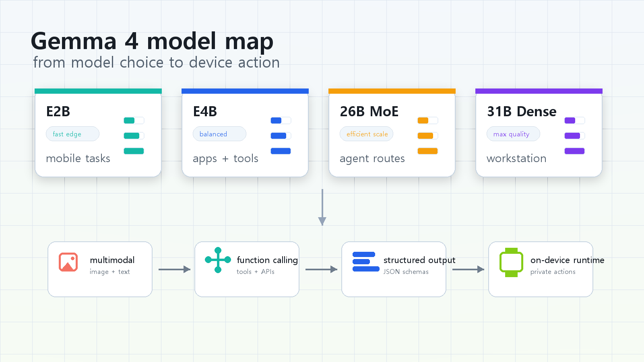Click the full teal bar in E2B card
The width and height of the screenshot is (644, 362).
(134, 151)
